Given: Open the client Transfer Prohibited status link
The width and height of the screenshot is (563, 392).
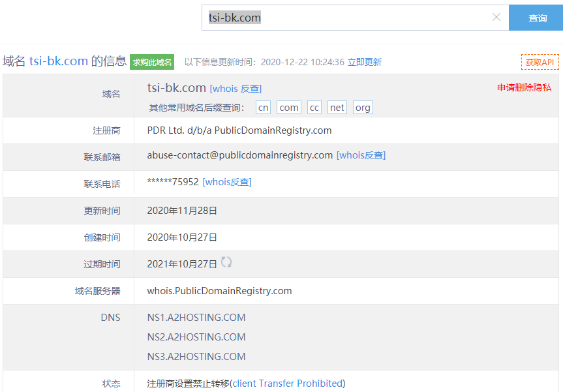Looking at the screenshot, I should (x=288, y=384).
